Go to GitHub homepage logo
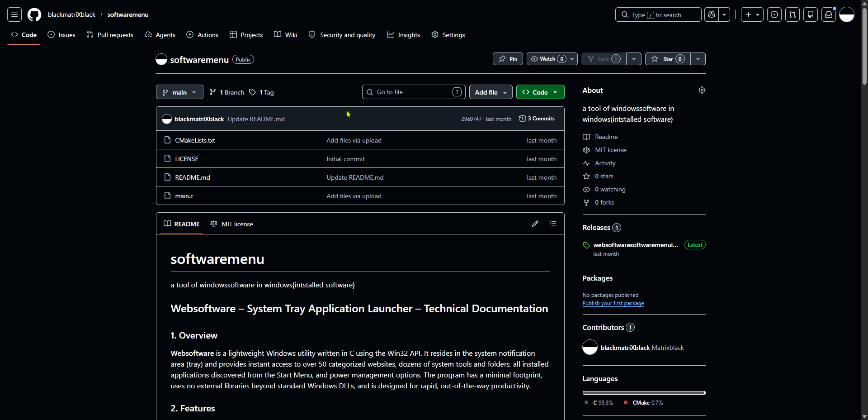Image resolution: width=868 pixels, height=420 pixels. [x=34, y=14]
